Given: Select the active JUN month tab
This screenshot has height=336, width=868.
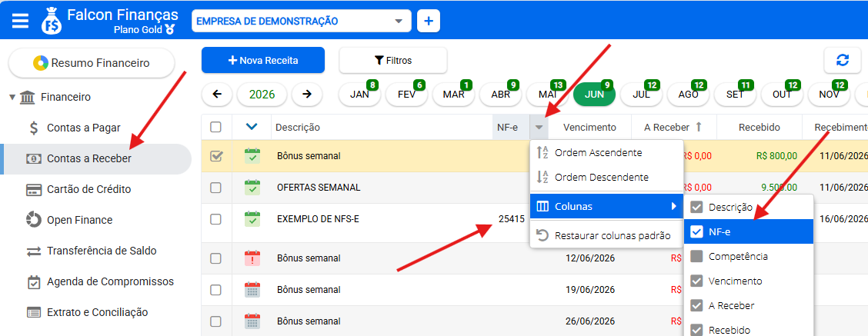Looking at the screenshot, I should point(595,94).
